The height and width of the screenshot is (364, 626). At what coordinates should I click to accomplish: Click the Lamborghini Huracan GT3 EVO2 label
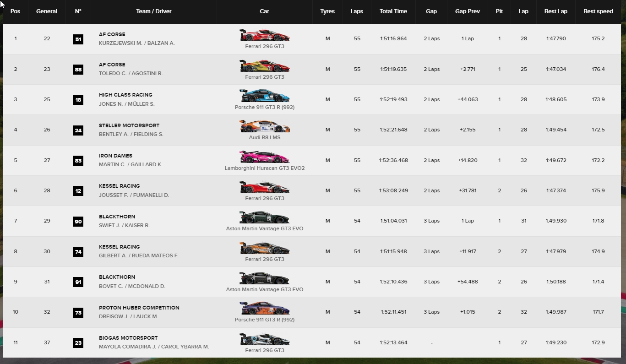pos(265,168)
